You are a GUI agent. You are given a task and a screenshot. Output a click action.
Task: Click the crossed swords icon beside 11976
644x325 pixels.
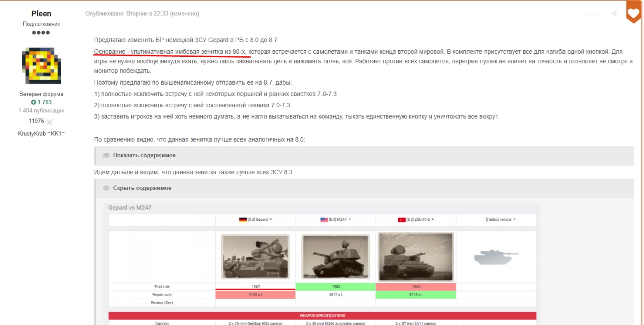point(50,121)
